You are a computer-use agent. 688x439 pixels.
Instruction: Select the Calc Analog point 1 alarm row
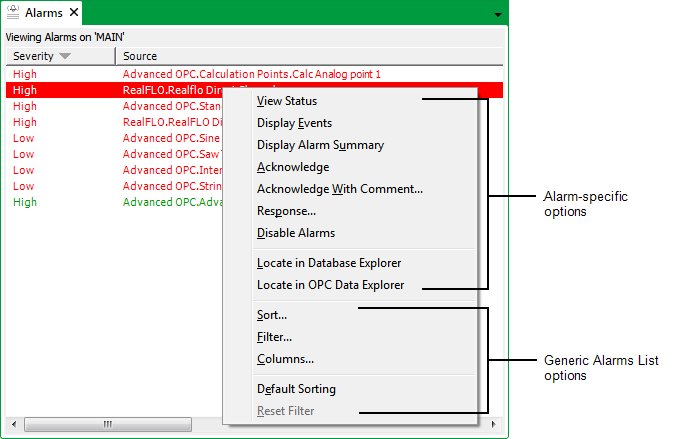(x=251, y=74)
